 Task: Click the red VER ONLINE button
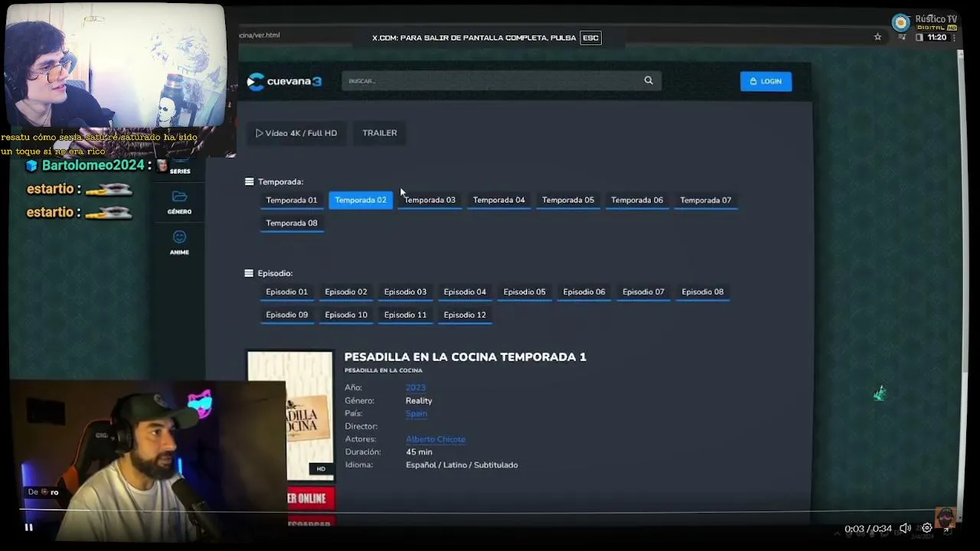[x=310, y=498]
